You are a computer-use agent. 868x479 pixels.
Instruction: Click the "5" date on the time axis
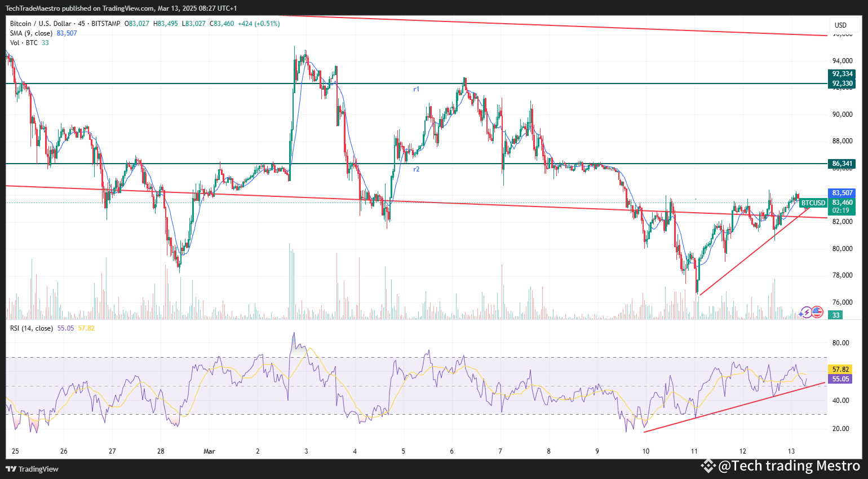pyautogui.click(x=404, y=451)
